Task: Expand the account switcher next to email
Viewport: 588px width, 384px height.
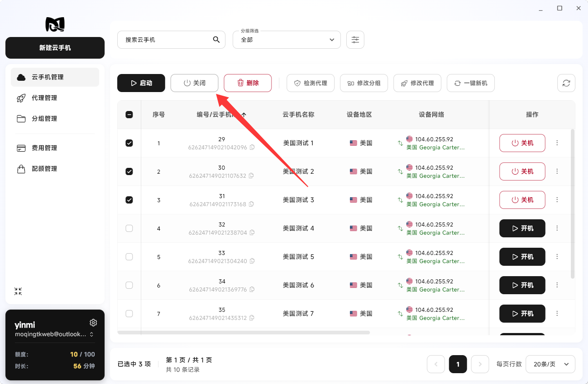Action: pyautogui.click(x=92, y=334)
